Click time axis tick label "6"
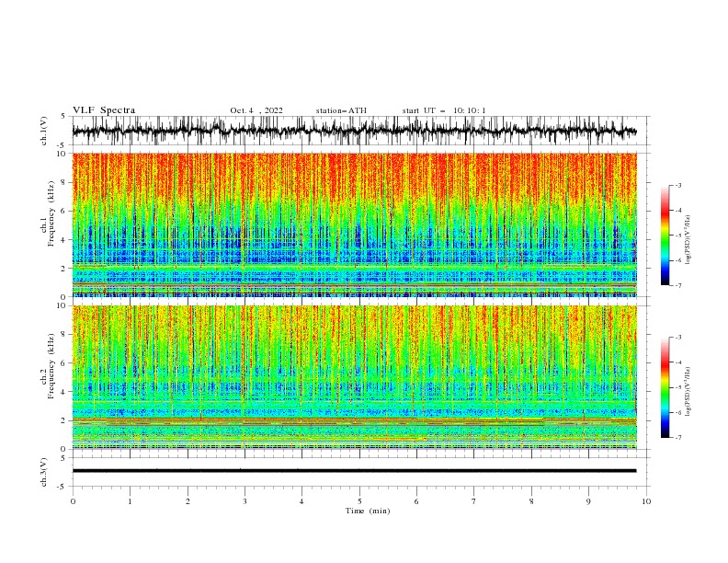The width and height of the screenshot is (728, 563). pos(416,501)
